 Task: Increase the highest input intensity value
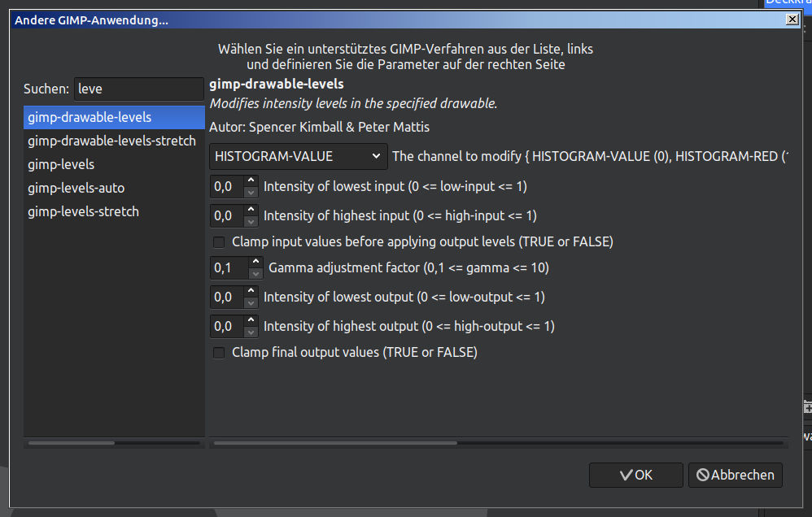(251, 210)
